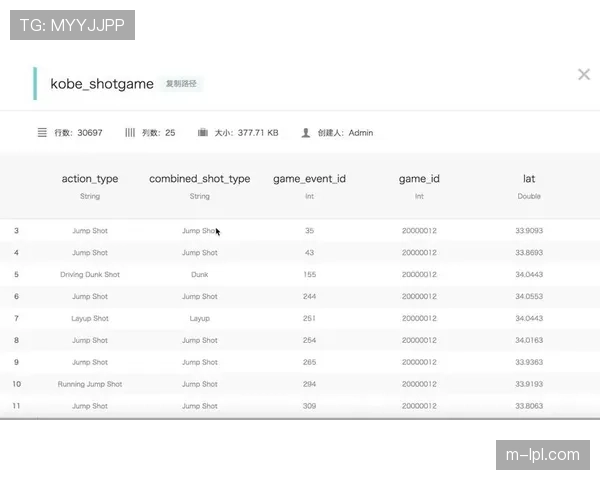Viewport: 600px width, 480px height.
Task: Close the kobe_shotgame preview panel
Action: [584, 74]
